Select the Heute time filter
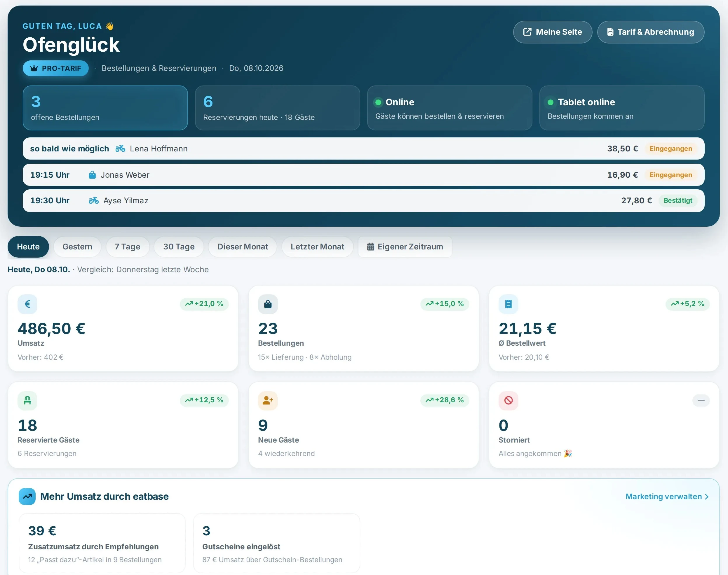728x575 pixels. (28, 247)
